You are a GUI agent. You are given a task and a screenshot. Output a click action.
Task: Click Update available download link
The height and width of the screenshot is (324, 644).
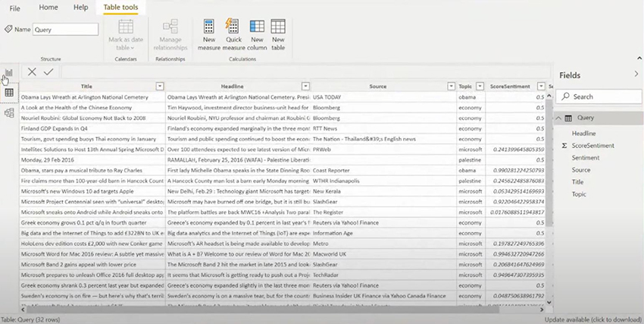tap(592, 319)
